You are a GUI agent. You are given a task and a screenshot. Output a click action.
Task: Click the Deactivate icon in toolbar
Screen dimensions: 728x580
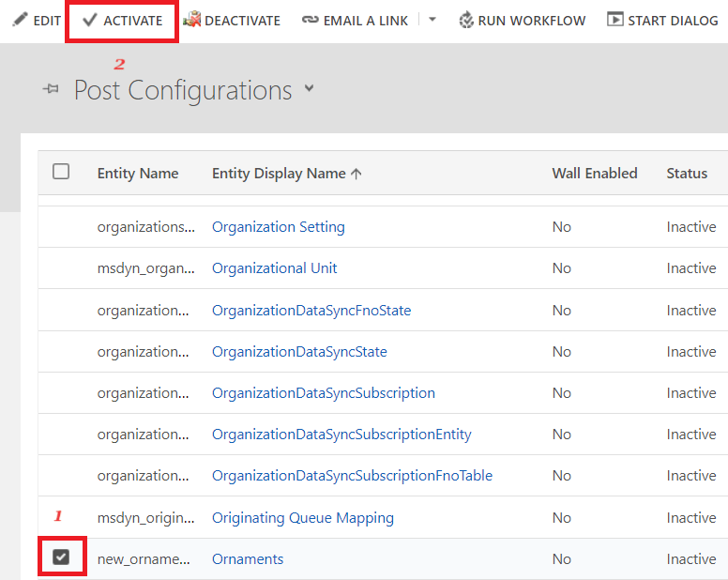tap(191, 20)
